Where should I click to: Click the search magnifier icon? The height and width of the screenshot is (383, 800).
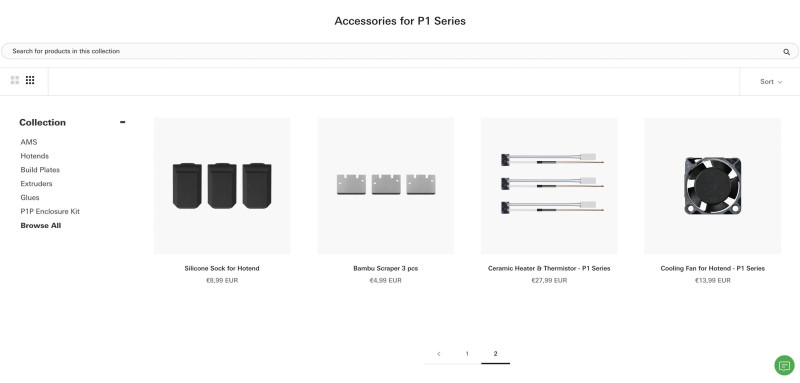(786, 52)
